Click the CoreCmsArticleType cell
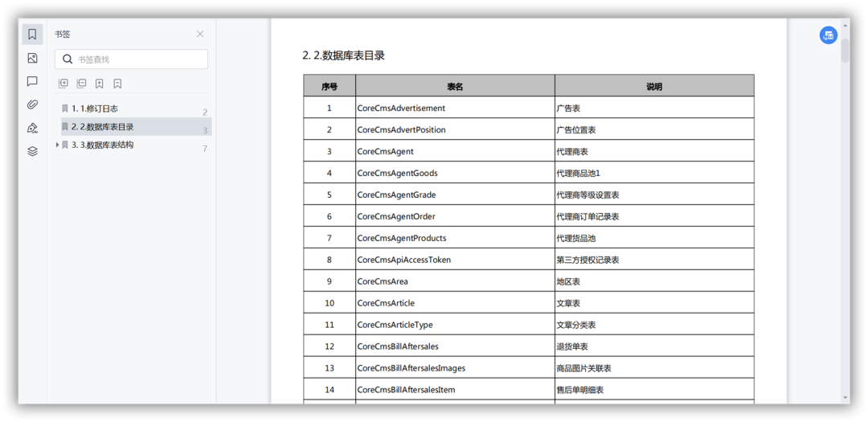 [x=455, y=325]
